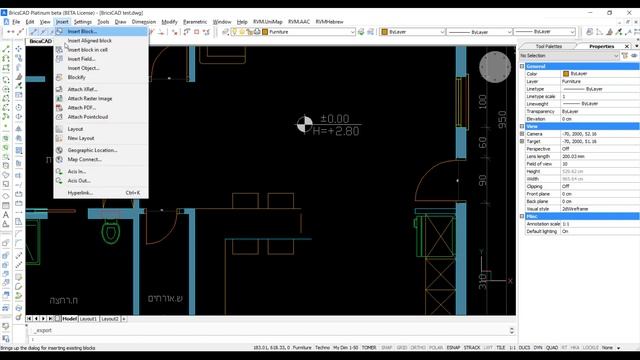Toggle POLAR in status bar

pyautogui.click(x=436, y=348)
